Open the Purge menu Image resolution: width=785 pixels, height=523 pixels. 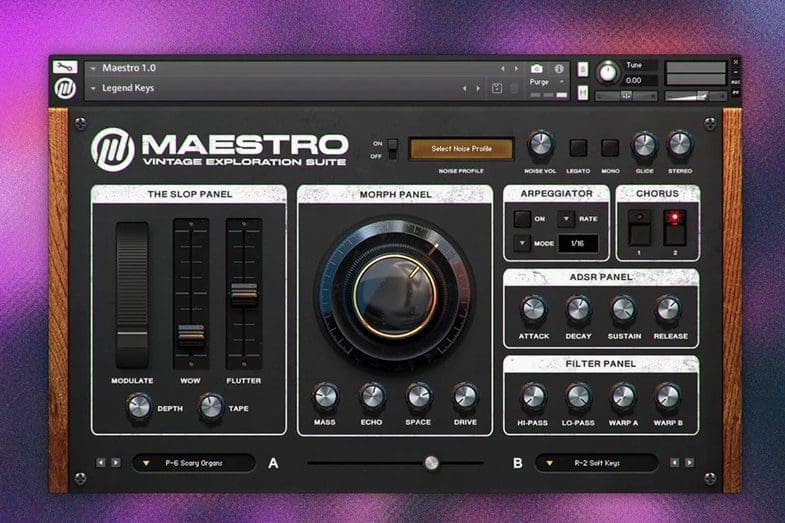[547, 82]
